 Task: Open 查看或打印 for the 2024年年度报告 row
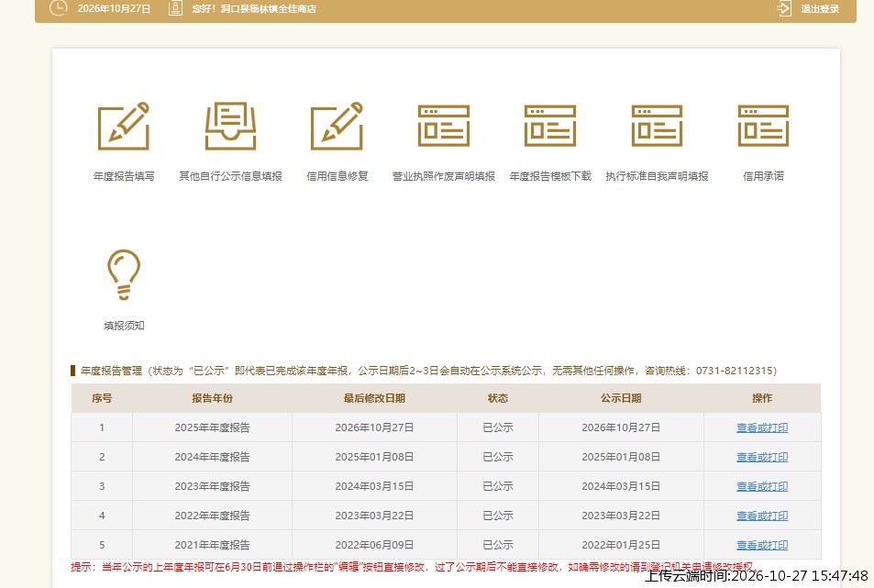pos(762,457)
